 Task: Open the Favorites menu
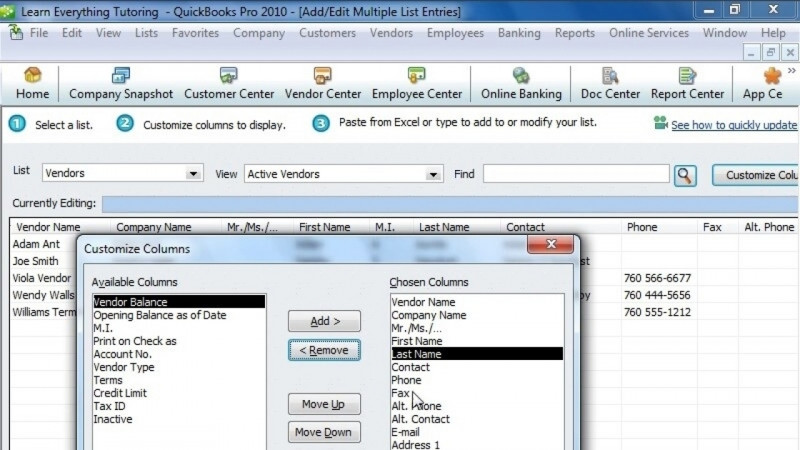pos(195,33)
